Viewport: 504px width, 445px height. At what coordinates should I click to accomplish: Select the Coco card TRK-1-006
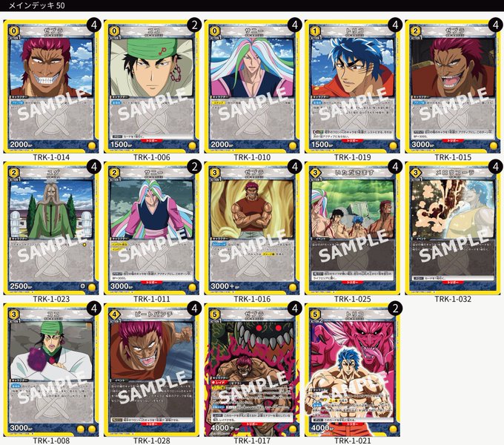152,87
